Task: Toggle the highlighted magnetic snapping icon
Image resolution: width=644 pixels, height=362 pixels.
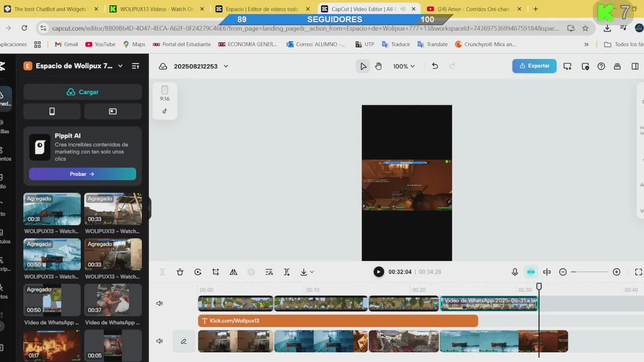Action: [531, 272]
